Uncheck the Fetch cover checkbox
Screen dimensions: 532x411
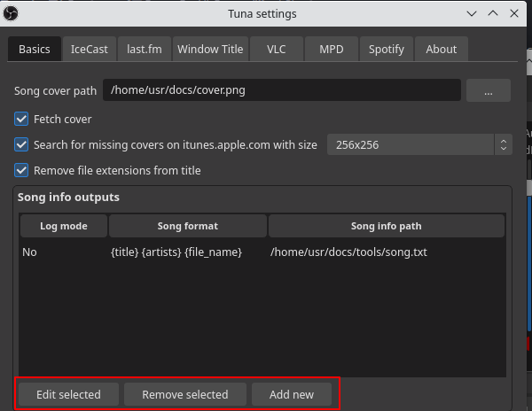pyautogui.click(x=21, y=120)
